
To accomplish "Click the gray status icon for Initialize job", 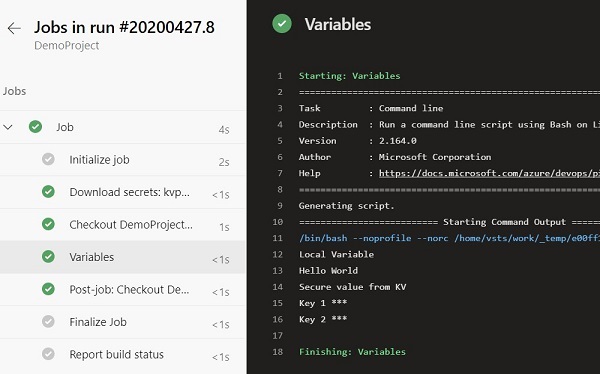I will click(x=48, y=159).
